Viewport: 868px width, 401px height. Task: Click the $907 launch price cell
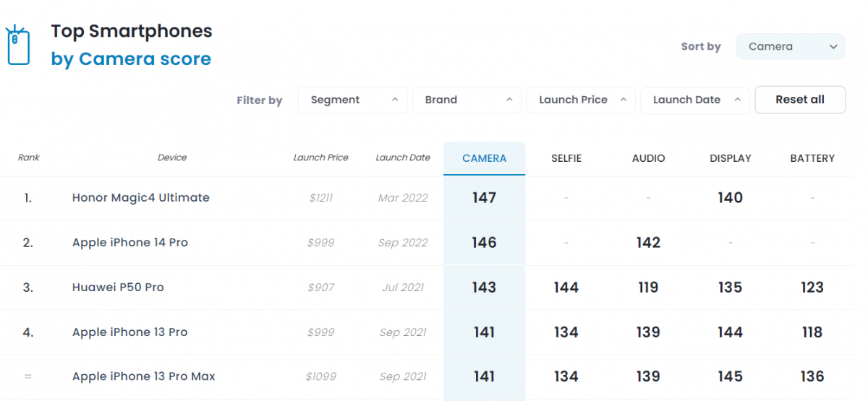[x=320, y=288]
